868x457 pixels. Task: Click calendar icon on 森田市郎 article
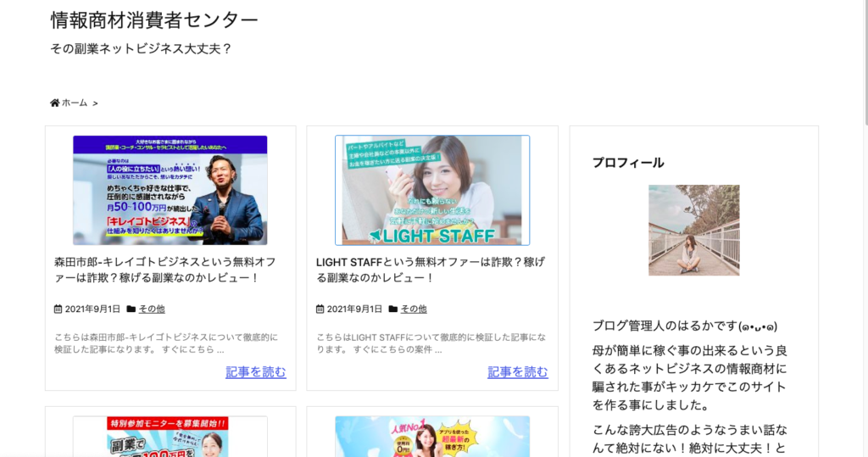(x=58, y=309)
